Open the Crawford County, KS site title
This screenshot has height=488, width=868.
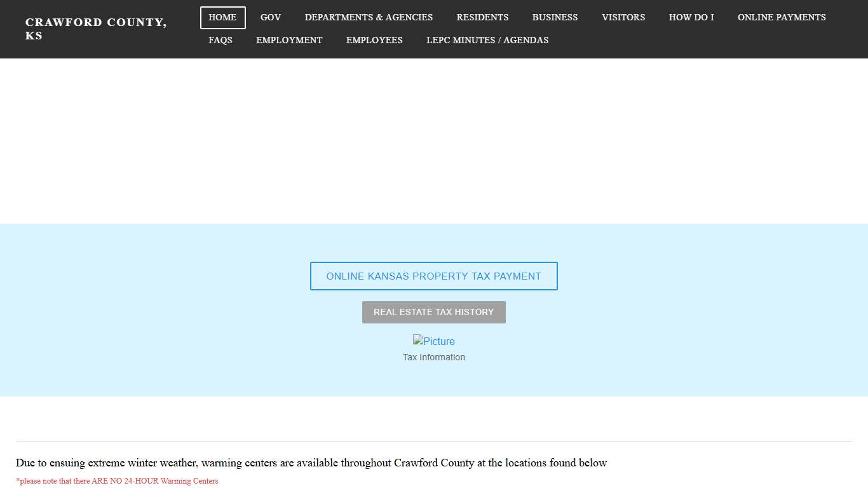pos(96,29)
